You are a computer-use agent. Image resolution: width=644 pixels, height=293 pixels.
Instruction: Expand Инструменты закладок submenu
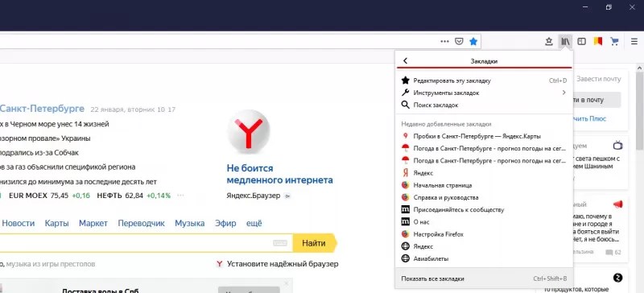tap(484, 93)
